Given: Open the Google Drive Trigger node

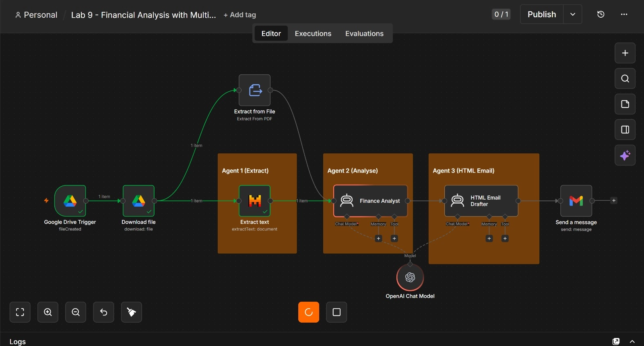Looking at the screenshot, I should pos(70,201).
